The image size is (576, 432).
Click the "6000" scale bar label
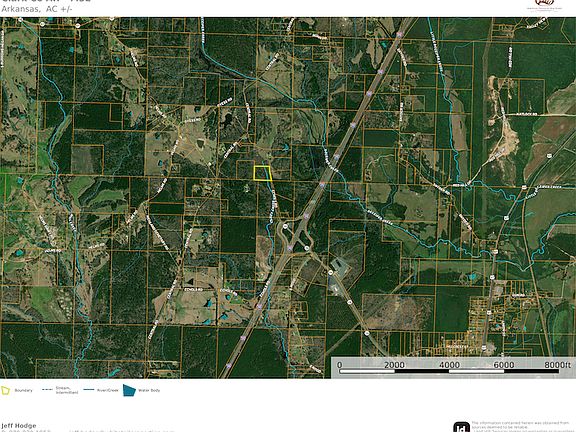[503, 365]
